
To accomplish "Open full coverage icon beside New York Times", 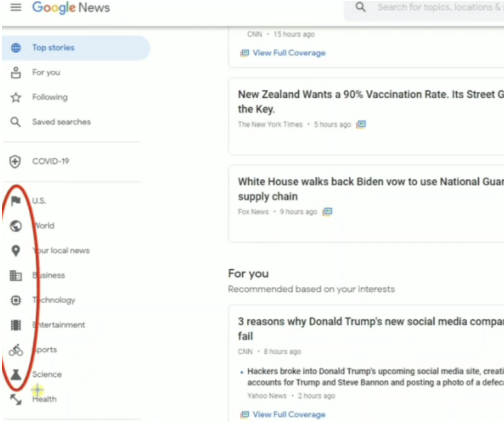I will pyautogui.click(x=361, y=125).
